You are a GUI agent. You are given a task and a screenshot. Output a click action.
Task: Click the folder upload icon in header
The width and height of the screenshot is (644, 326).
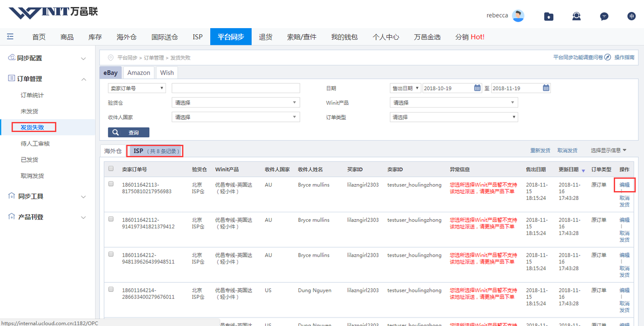(x=549, y=16)
